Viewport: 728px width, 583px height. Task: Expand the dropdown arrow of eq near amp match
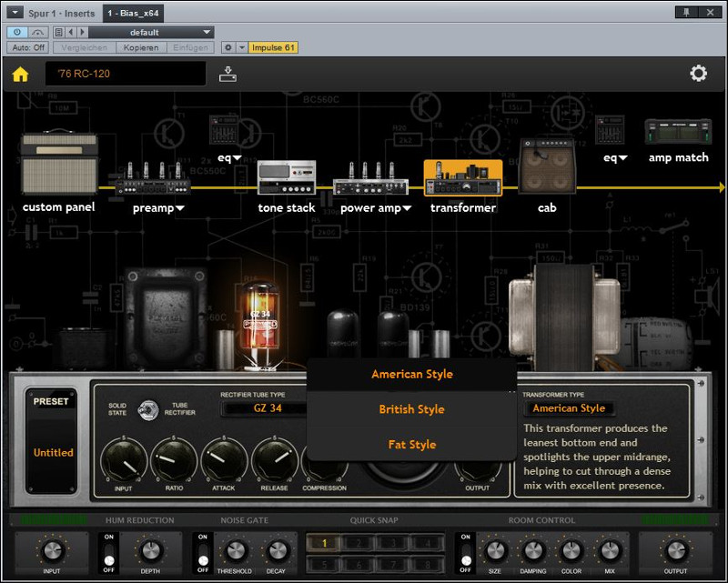point(623,158)
